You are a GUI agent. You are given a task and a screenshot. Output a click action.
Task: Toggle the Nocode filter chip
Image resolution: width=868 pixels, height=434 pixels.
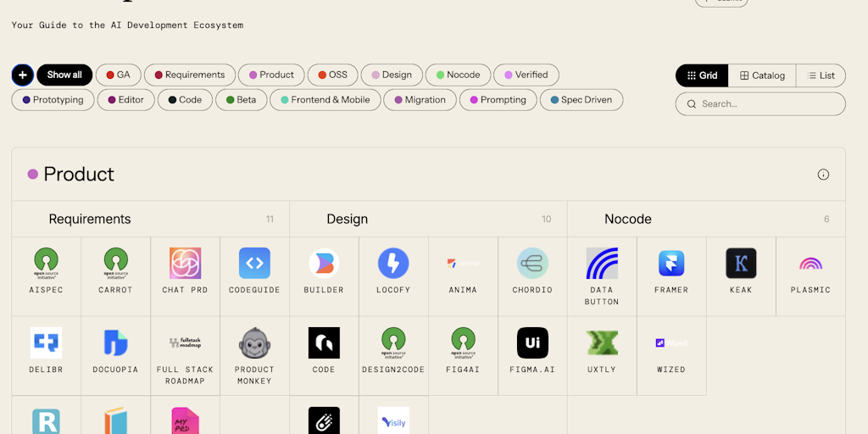click(459, 75)
